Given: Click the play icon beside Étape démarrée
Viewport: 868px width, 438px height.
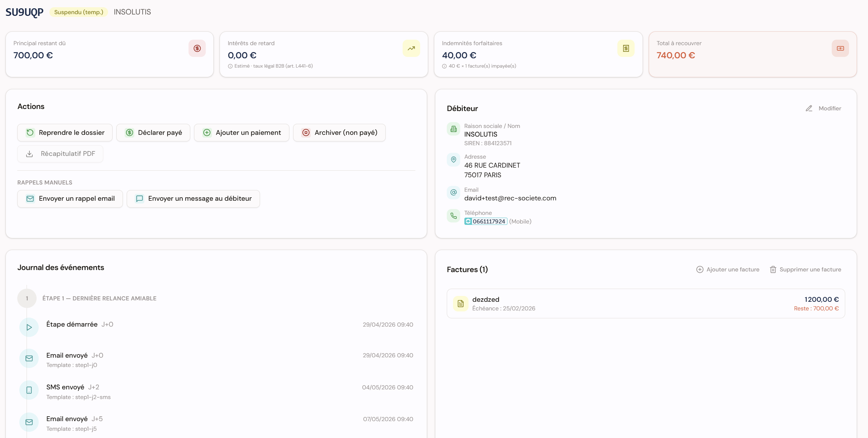Looking at the screenshot, I should (x=29, y=327).
